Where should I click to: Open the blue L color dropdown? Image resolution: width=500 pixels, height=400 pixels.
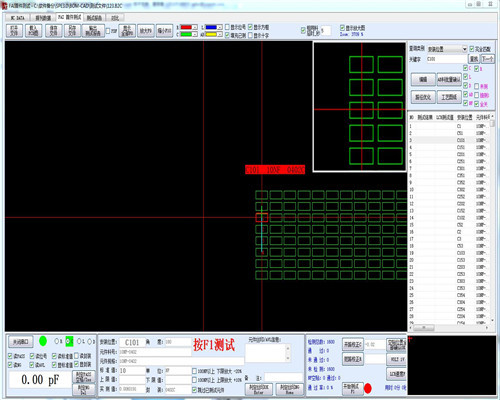tap(220, 27)
